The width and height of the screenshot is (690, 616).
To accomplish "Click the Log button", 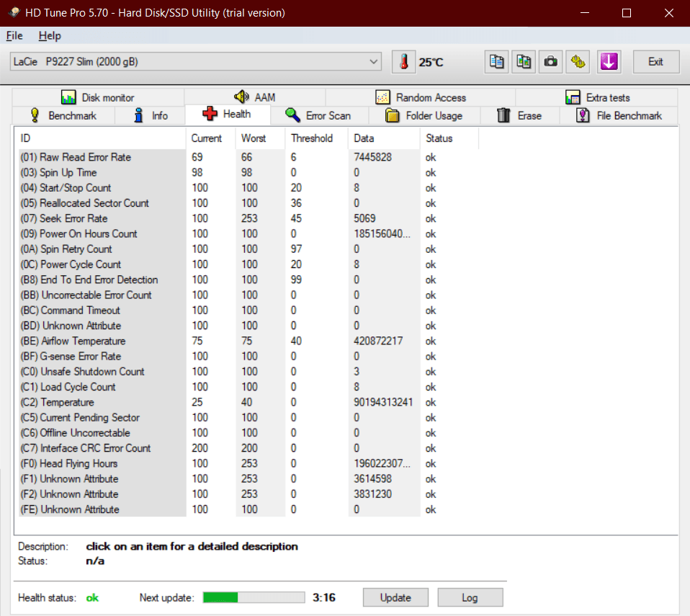I will 470,597.
